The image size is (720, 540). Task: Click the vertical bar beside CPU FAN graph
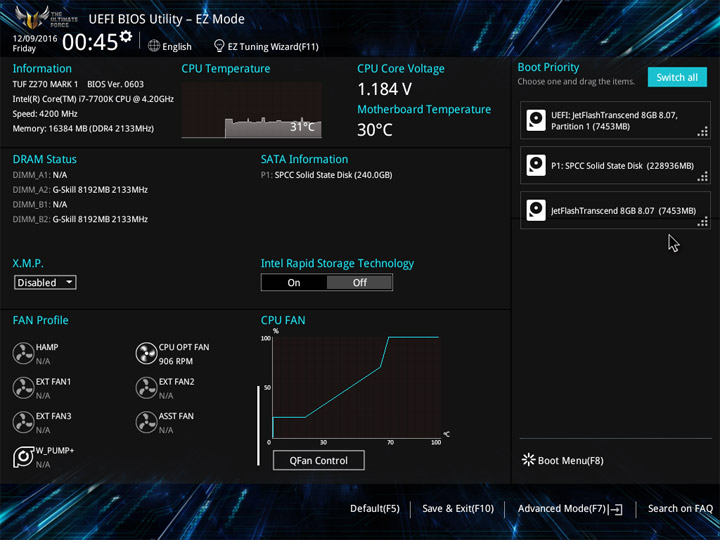click(x=259, y=426)
